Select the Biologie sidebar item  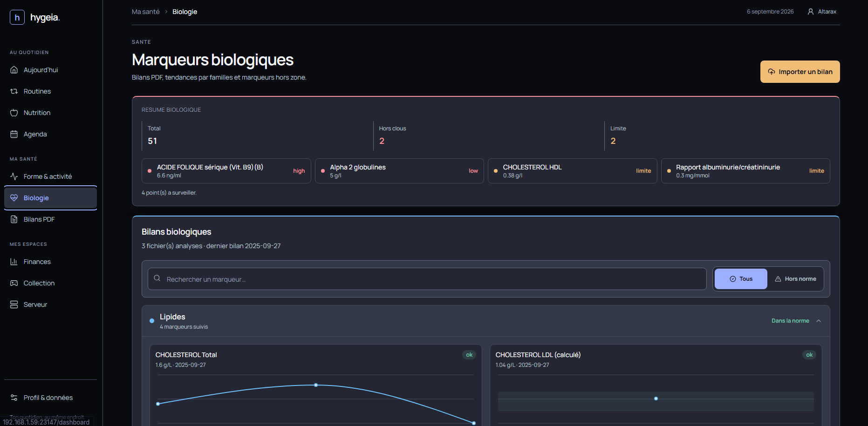click(50, 198)
